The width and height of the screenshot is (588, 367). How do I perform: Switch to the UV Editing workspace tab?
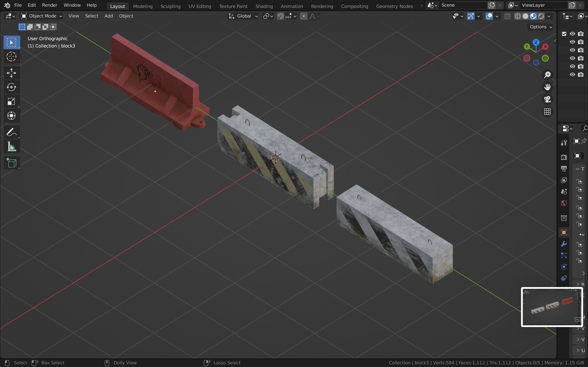[199, 6]
